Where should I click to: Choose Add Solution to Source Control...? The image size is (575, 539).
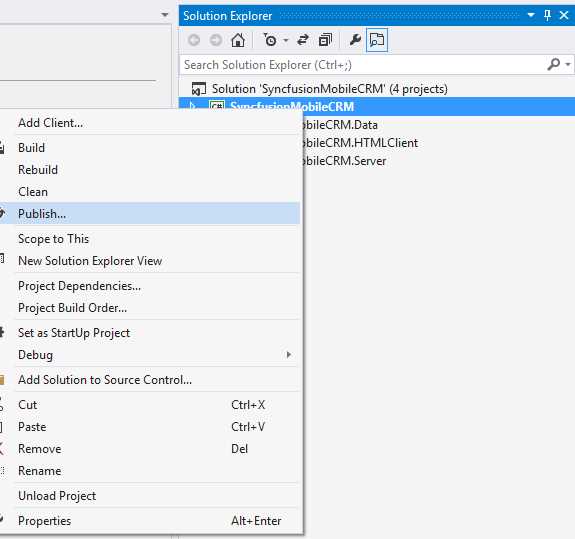click(x=150, y=380)
